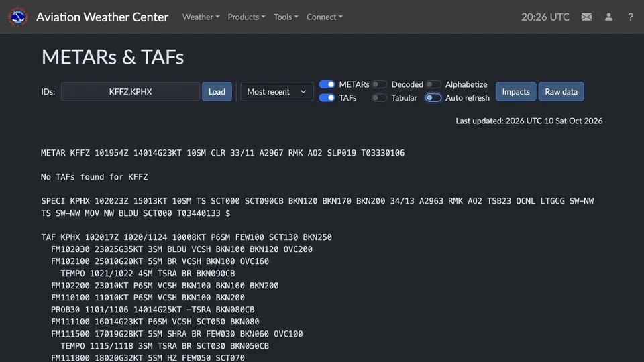The image size is (644, 362).
Task: Enable the Alphabetize switch
Action: 433,84
